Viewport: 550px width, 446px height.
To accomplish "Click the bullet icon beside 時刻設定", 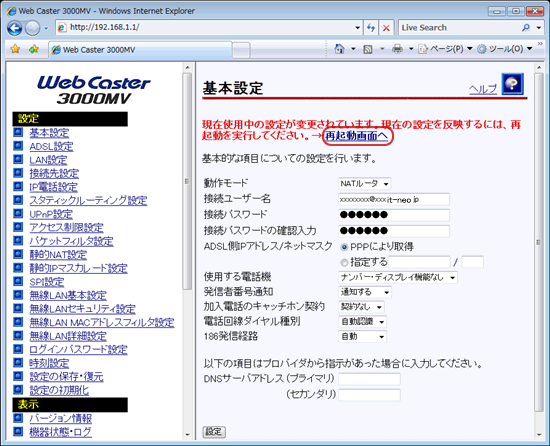I will click(18, 362).
